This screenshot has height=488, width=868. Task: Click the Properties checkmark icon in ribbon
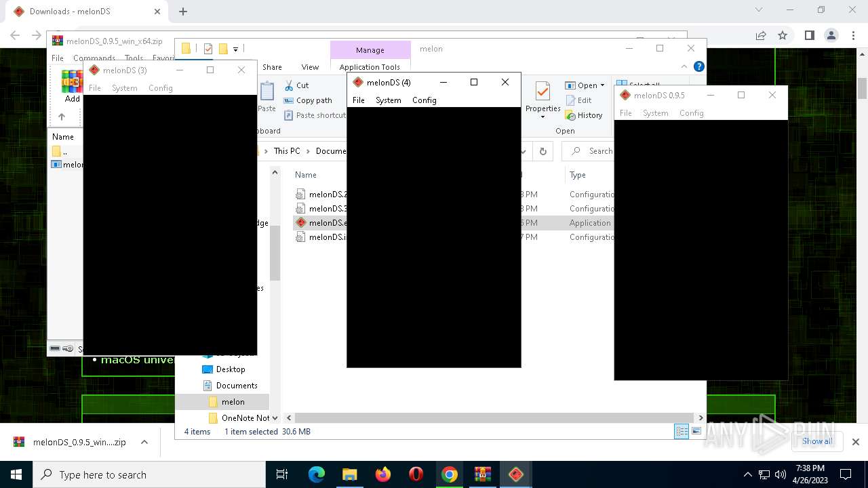click(542, 91)
